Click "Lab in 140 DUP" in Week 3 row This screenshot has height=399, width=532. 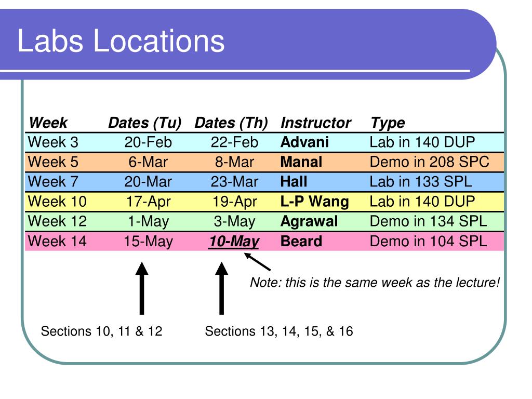pos(422,142)
